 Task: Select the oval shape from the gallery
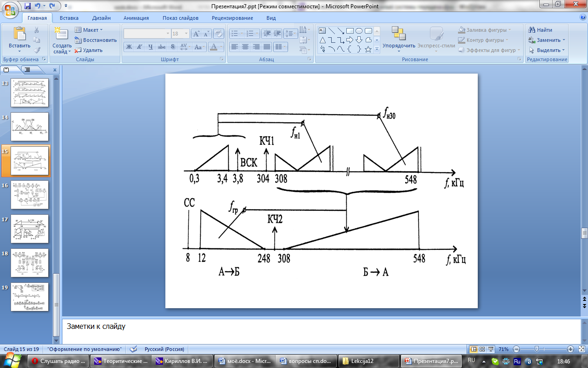[359, 31]
